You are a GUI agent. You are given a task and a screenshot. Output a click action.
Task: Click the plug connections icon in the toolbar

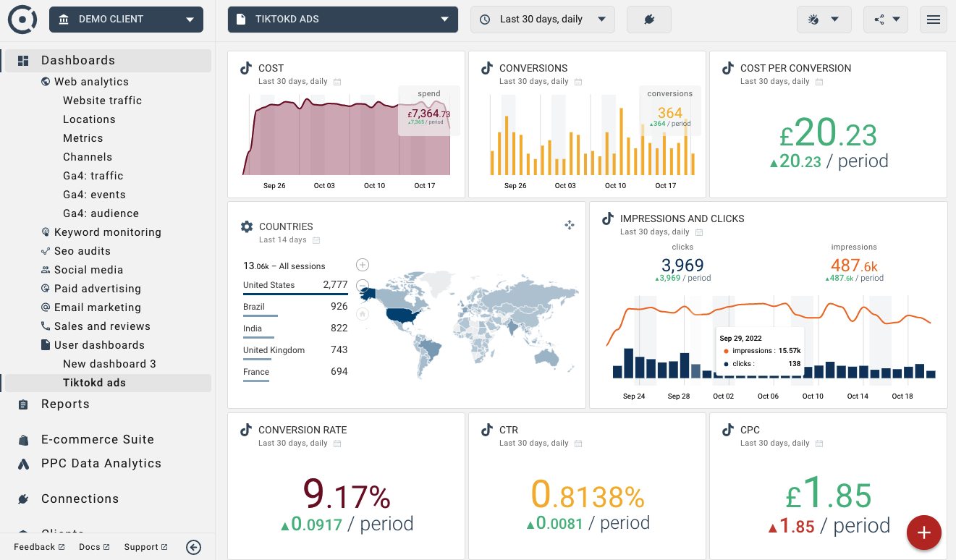(649, 20)
